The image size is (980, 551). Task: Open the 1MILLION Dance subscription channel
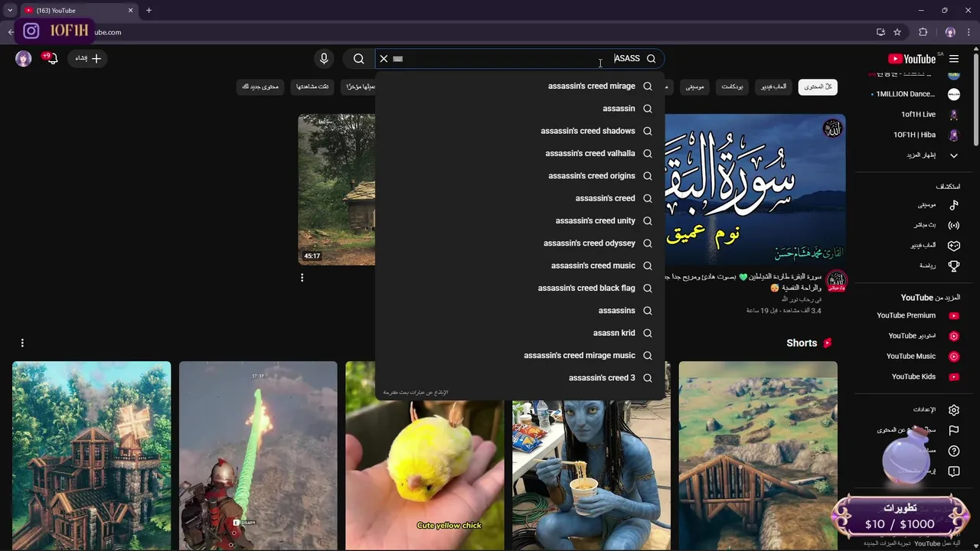[915, 94]
